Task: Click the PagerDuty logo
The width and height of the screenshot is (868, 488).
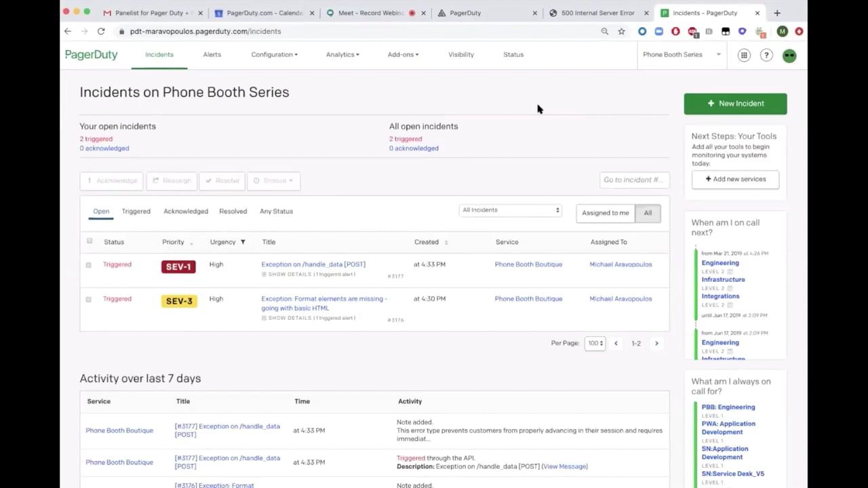Action: 91,55
